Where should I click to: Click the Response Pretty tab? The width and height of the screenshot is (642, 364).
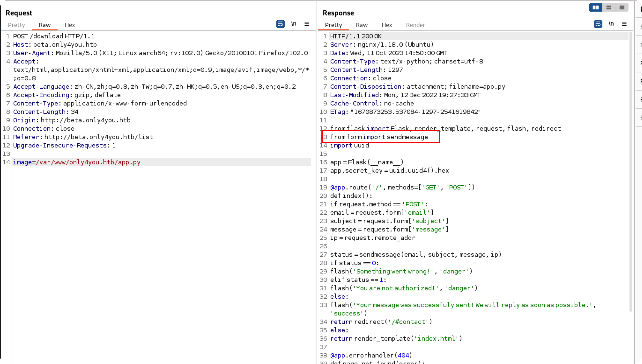click(333, 25)
